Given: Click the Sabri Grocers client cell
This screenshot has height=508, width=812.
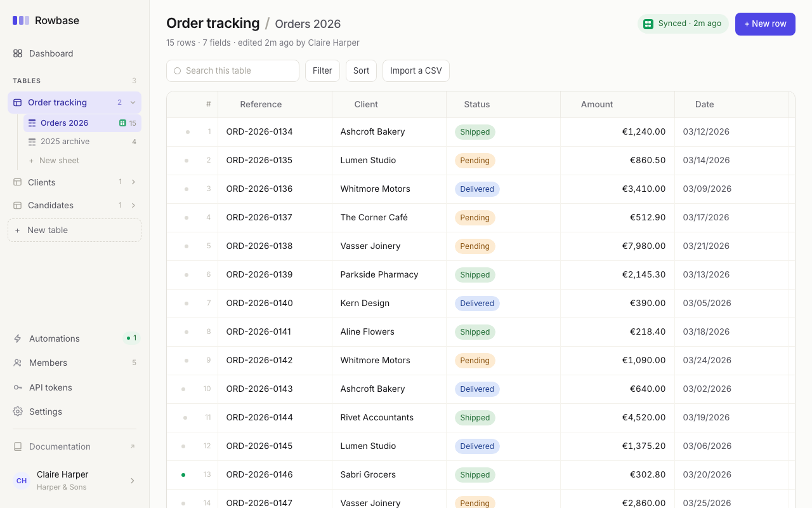Looking at the screenshot, I should 390,475.
